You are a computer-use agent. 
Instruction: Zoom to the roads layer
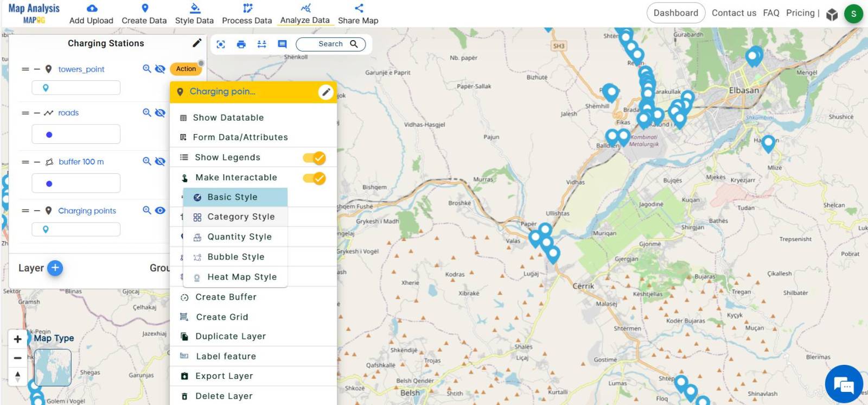(x=146, y=112)
